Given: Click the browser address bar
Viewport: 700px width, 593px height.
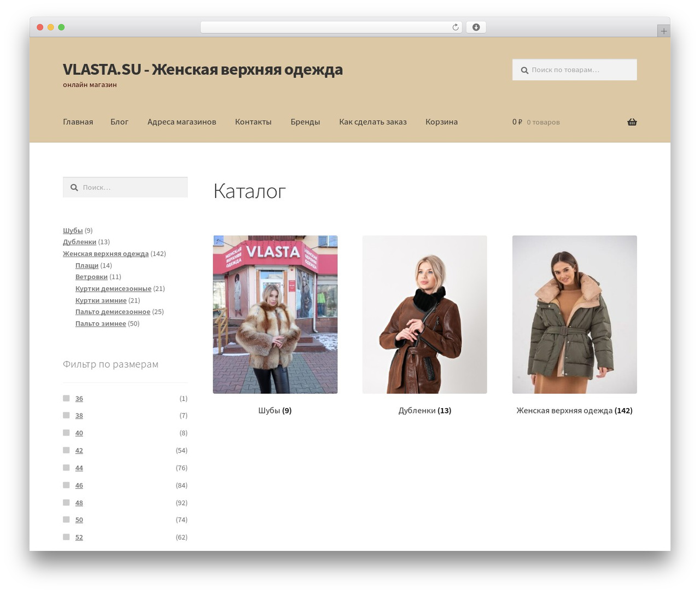Looking at the screenshot, I should pos(331,27).
